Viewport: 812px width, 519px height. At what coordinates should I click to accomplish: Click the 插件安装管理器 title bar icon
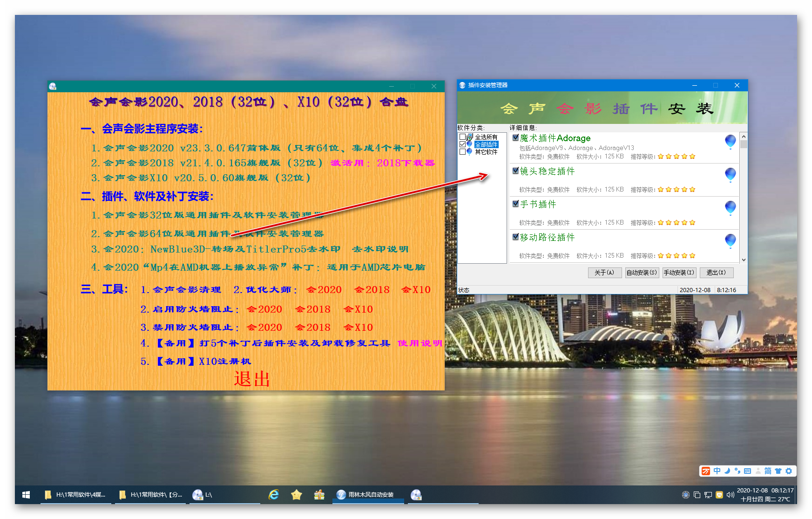[462, 85]
